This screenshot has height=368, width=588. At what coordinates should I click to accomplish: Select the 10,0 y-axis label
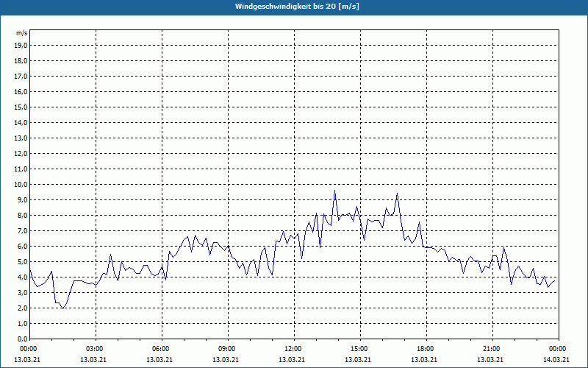pos(21,185)
